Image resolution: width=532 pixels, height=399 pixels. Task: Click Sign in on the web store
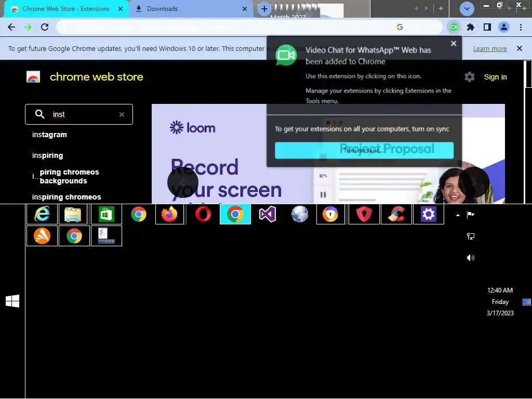coord(495,77)
